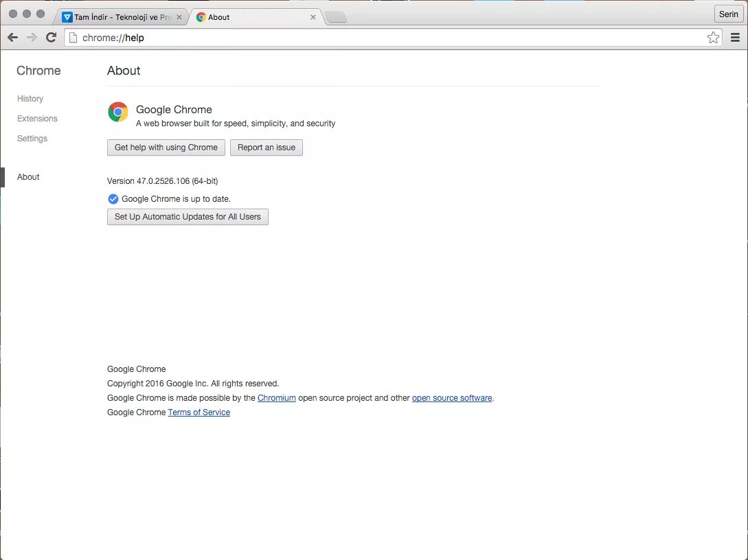Click the Google Chrome product heading
Image resolution: width=748 pixels, height=560 pixels.
(x=174, y=110)
